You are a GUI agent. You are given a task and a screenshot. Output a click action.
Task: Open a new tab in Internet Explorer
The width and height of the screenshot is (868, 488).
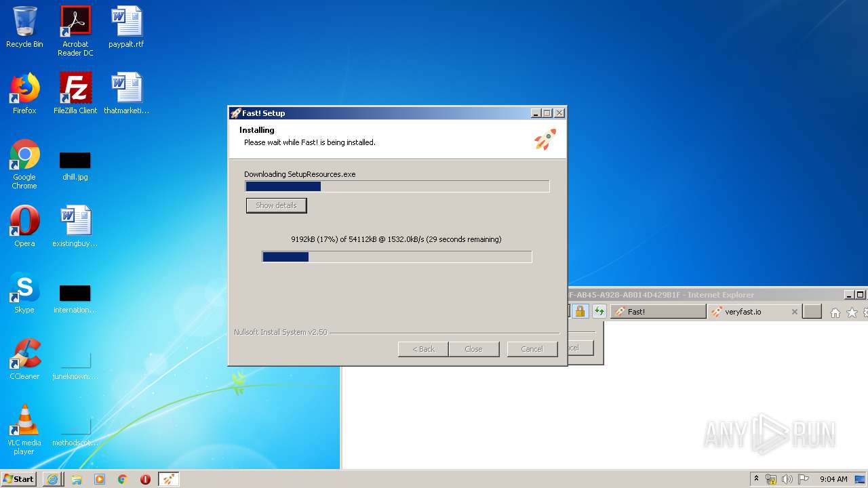coord(812,312)
